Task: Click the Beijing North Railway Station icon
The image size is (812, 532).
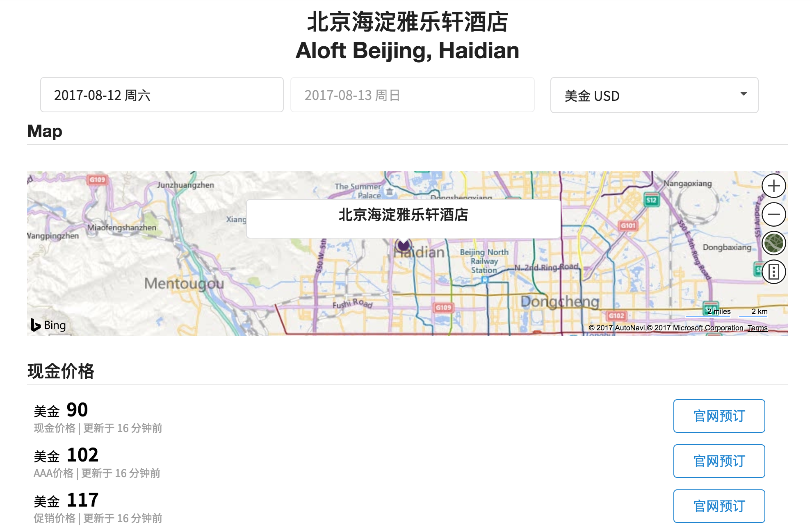Action: tap(485, 280)
